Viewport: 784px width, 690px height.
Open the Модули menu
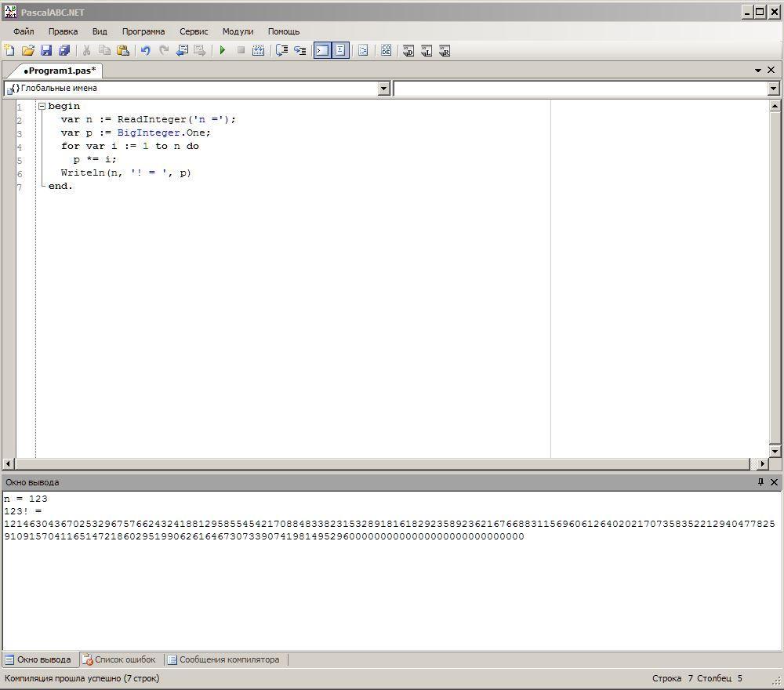coord(238,31)
